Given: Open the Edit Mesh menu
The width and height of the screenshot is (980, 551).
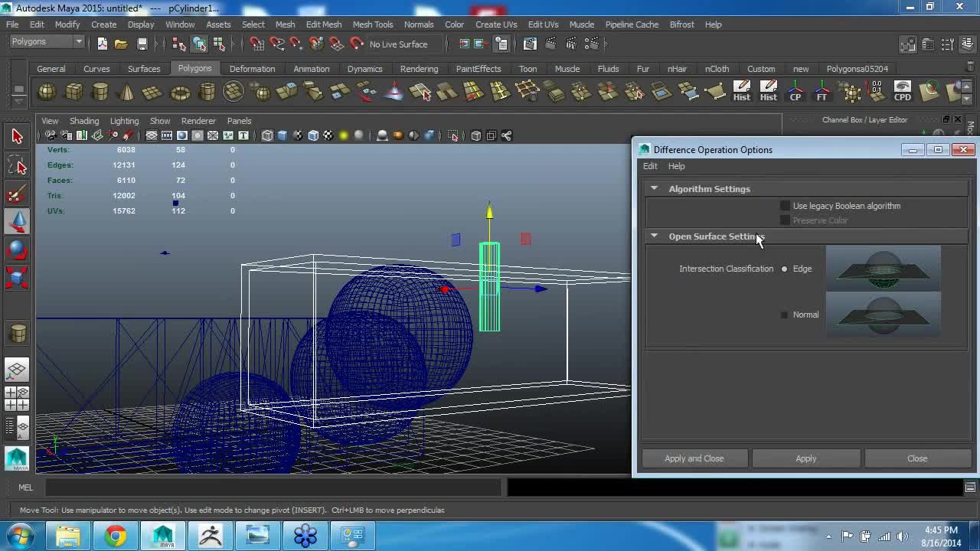Looking at the screenshot, I should click(324, 24).
